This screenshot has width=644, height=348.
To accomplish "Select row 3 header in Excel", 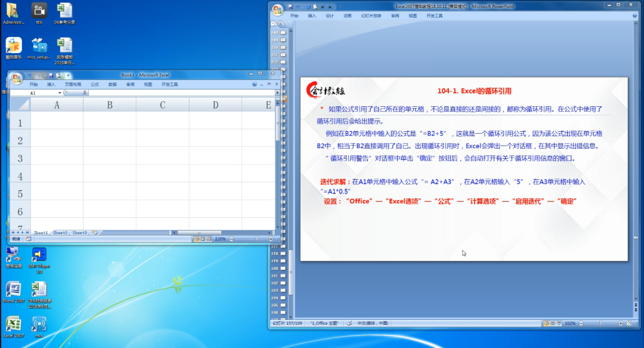I will tap(20, 158).
